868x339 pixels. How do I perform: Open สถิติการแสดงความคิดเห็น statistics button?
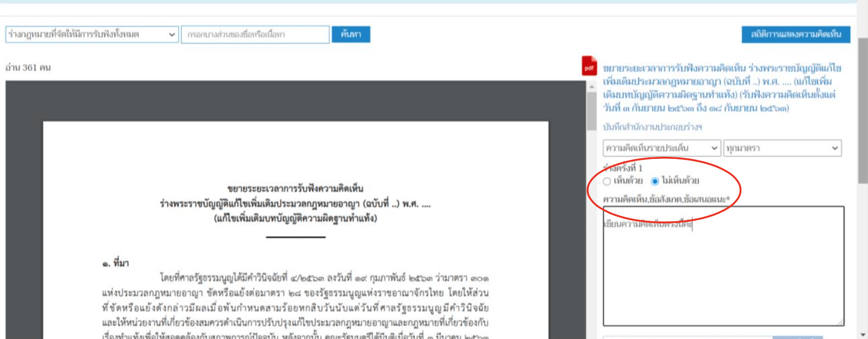pyautogui.click(x=796, y=34)
